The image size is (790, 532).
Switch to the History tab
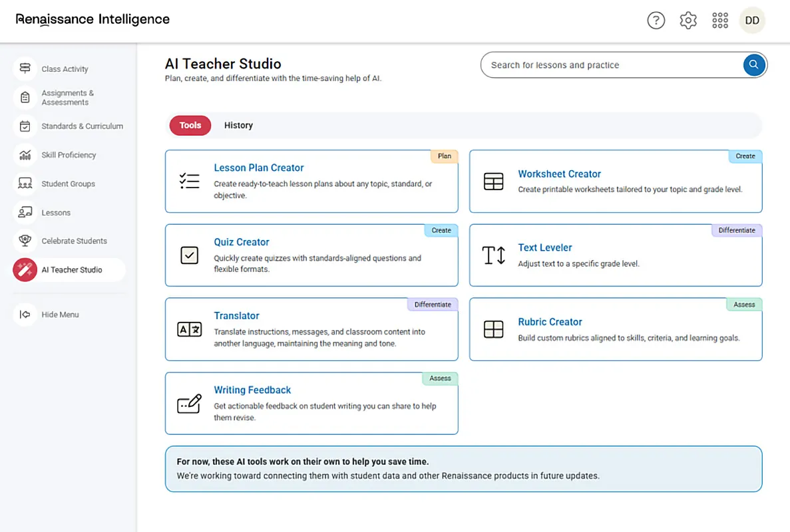click(238, 125)
